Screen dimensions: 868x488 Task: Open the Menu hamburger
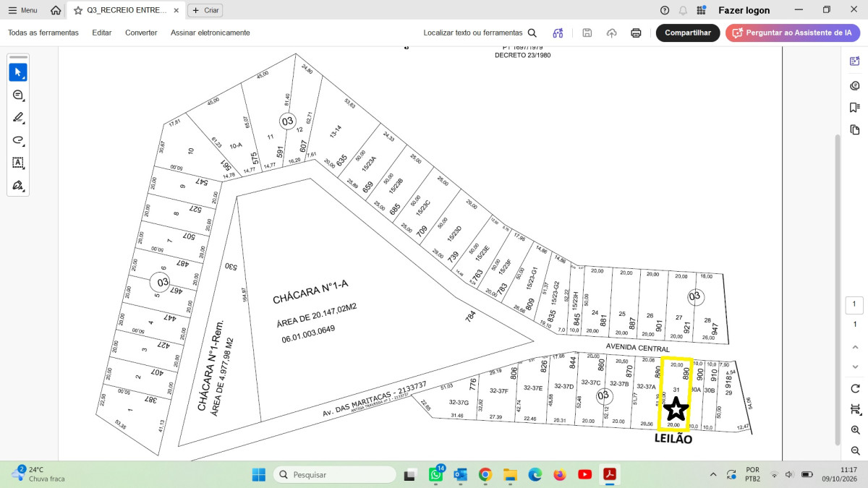click(x=22, y=10)
